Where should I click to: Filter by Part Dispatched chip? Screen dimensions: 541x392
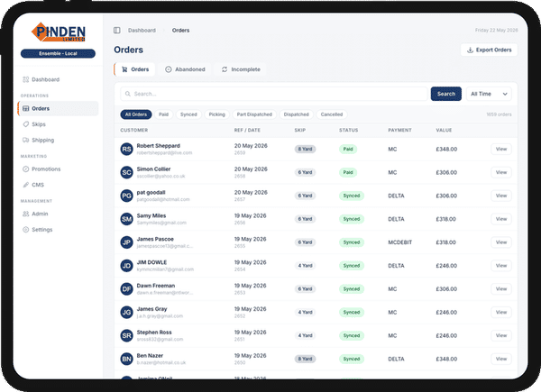coord(254,114)
